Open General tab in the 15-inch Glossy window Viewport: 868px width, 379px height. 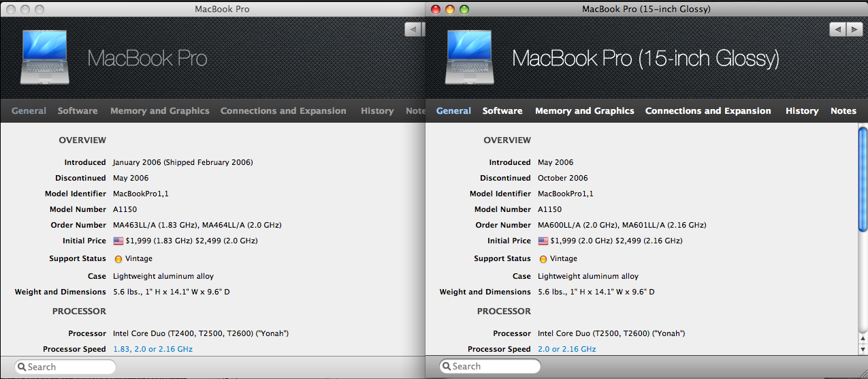point(453,110)
